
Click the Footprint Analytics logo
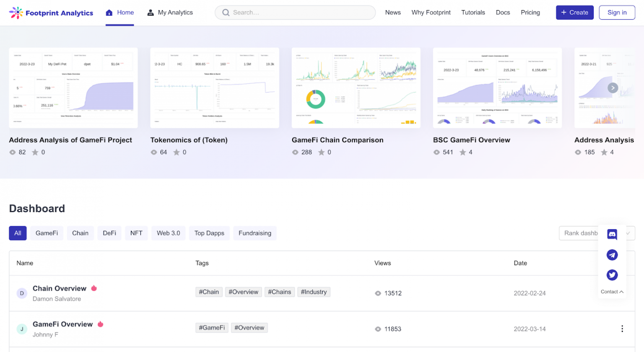51,13
